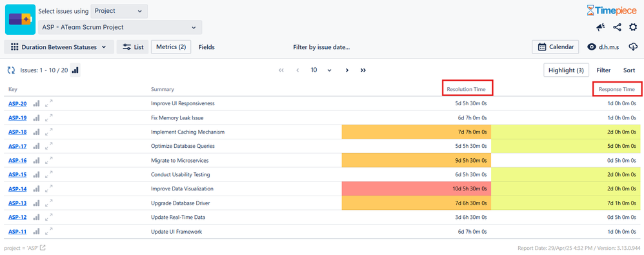
Task: Open the Metrics (2) tab
Action: 171,47
